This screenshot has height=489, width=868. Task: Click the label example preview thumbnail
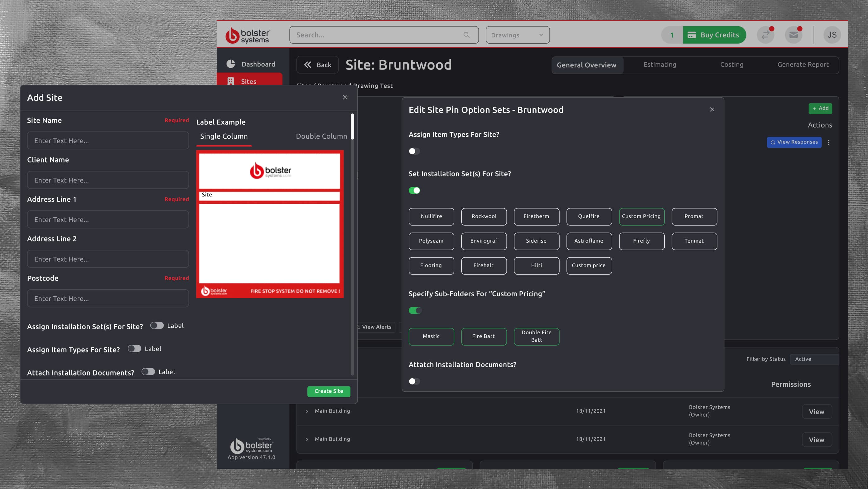tap(270, 224)
